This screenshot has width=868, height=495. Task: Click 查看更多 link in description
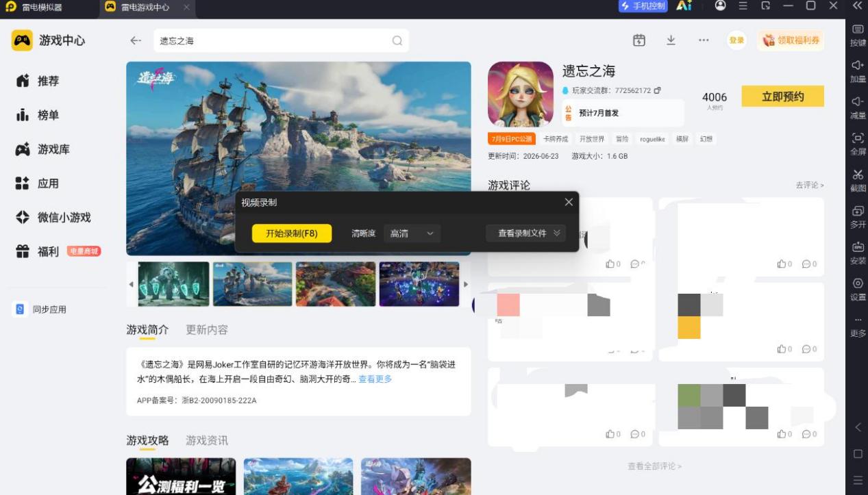[375, 379]
